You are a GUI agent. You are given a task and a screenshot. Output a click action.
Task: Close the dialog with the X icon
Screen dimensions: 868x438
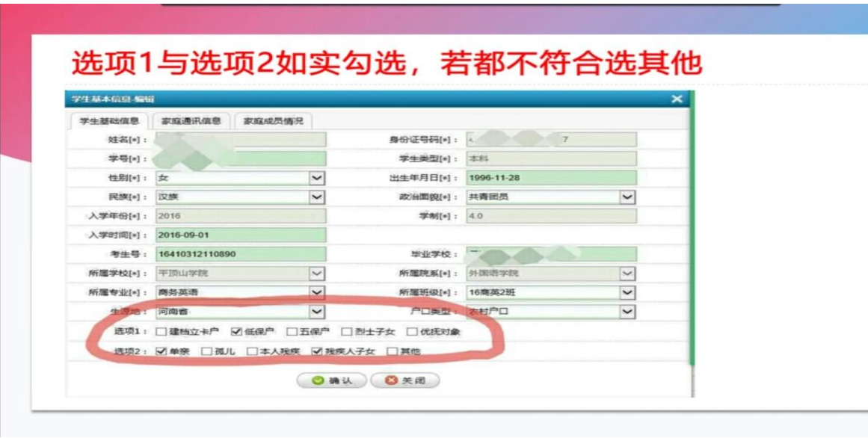tap(677, 99)
